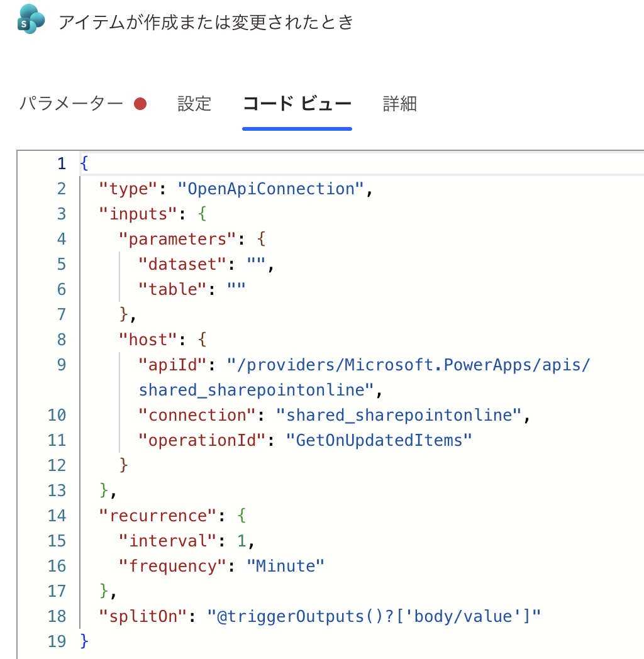This screenshot has width=644, height=659.
Task: Open the 詳細 tab
Action: pyautogui.click(x=400, y=103)
